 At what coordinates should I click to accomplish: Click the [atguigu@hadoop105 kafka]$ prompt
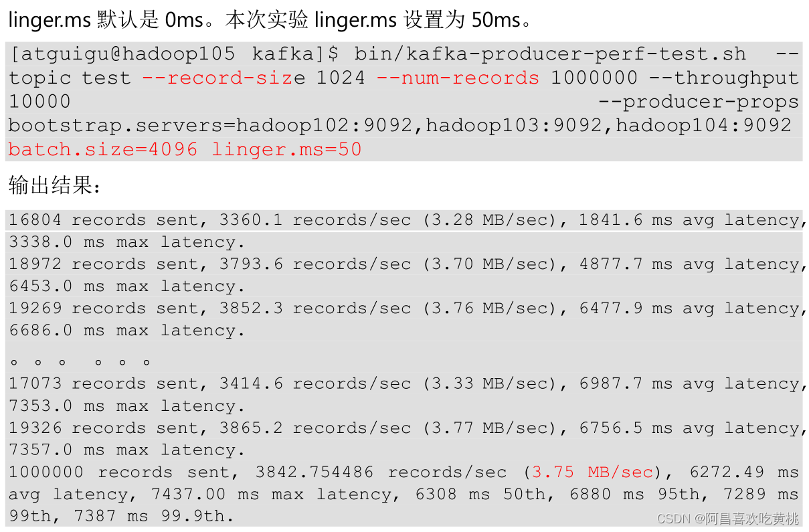coord(174,54)
